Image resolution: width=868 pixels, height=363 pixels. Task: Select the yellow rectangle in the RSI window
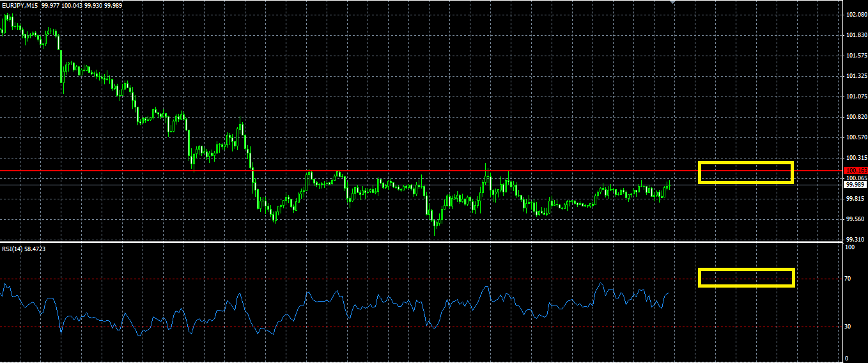point(746,277)
